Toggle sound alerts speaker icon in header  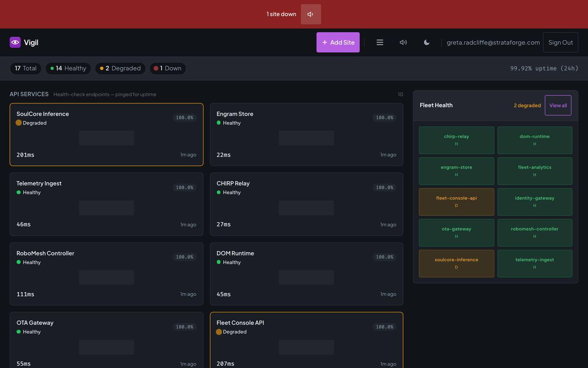tap(403, 42)
